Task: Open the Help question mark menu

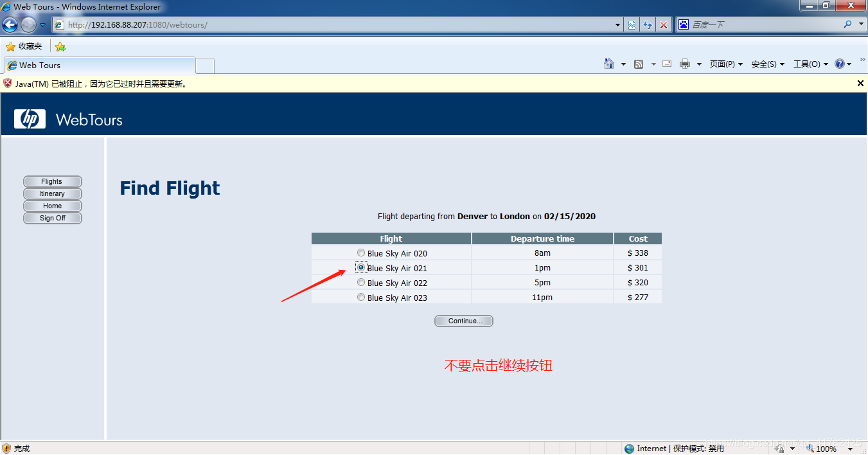Action: click(843, 64)
